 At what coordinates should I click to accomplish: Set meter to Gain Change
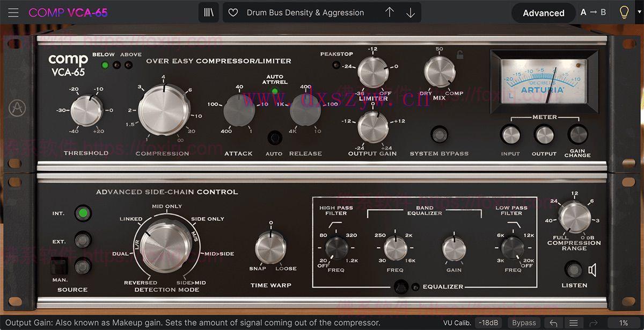pos(577,134)
